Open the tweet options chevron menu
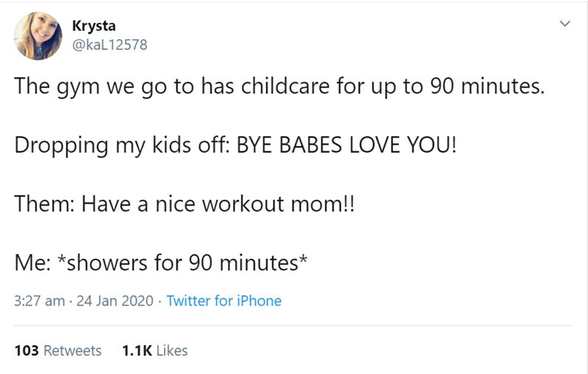588x374 pixels. pos(564,25)
